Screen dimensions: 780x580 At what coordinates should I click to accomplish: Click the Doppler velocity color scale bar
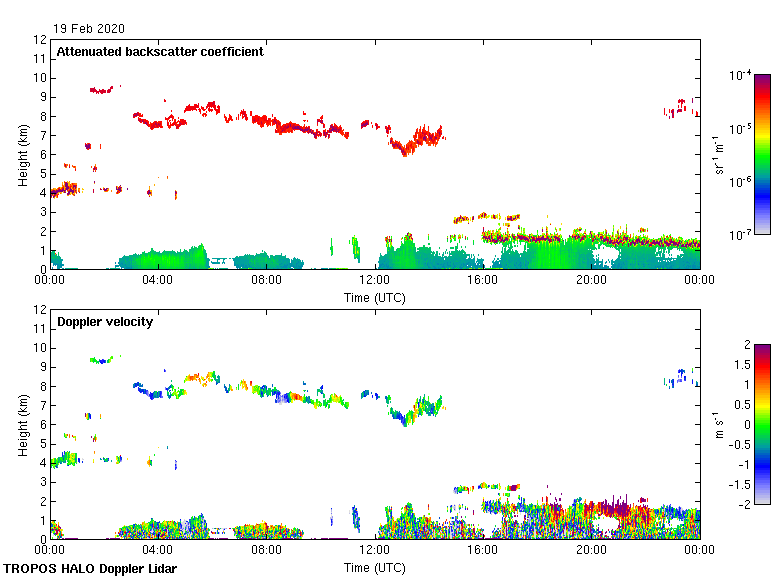pyautogui.click(x=762, y=424)
